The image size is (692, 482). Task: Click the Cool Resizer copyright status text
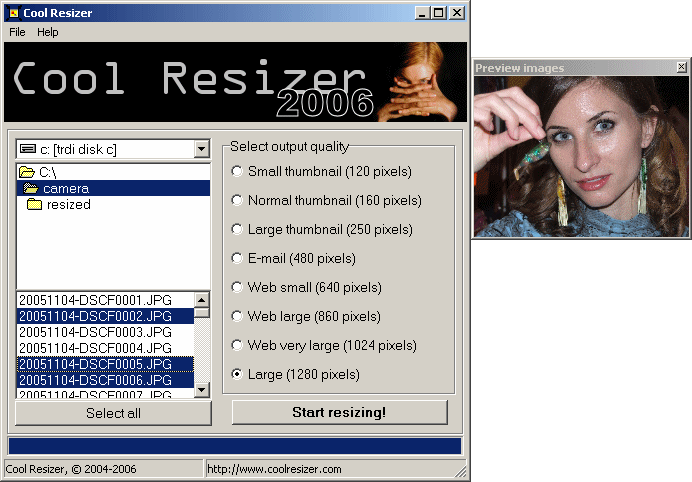pyautogui.click(x=71, y=469)
